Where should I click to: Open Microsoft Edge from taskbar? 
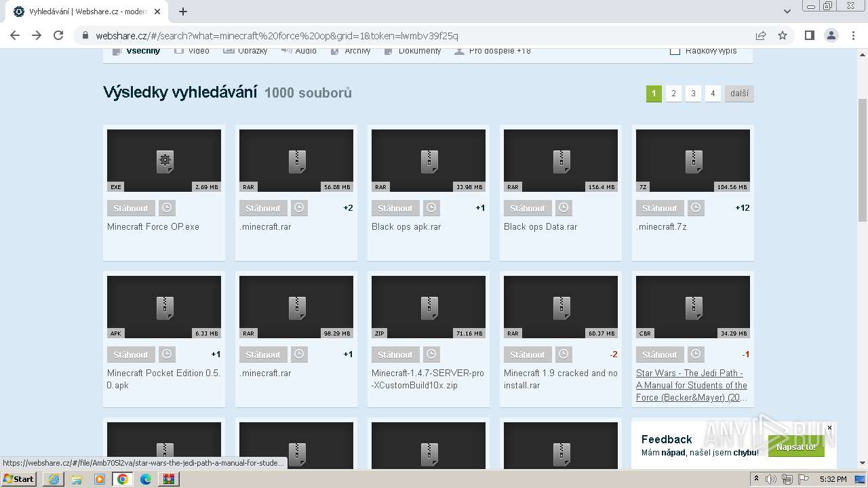coord(145,479)
